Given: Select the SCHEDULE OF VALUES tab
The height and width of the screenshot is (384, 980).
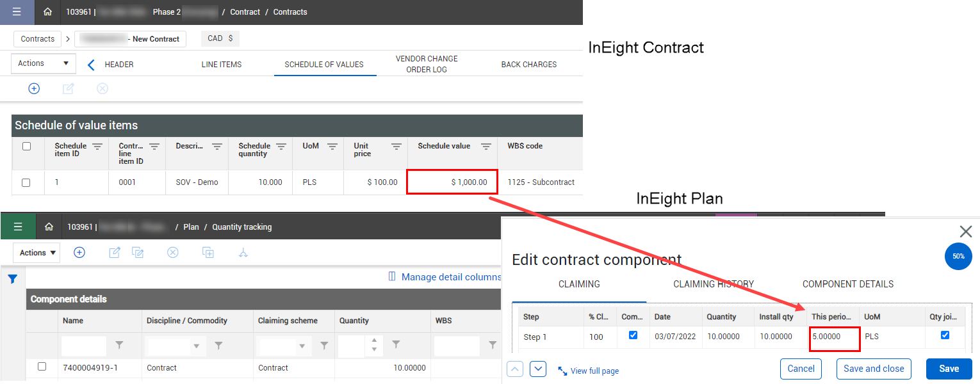Looking at the screenshot, I should [324, 64].
